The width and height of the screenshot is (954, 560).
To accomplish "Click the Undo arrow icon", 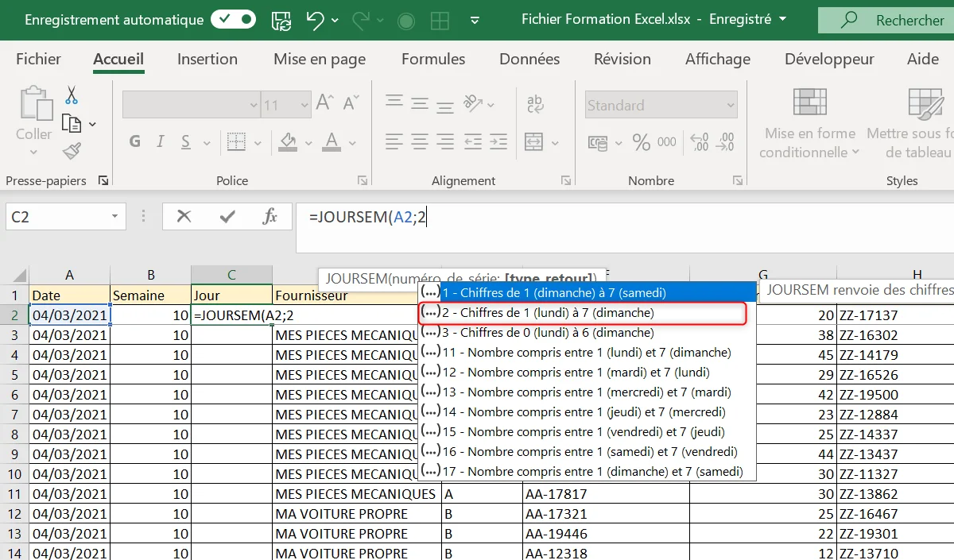I will point(316,21).
